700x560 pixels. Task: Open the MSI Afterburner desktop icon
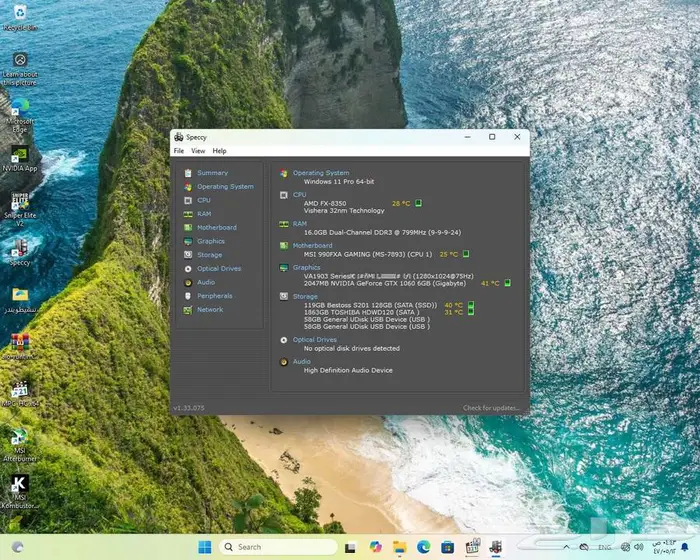17,442
